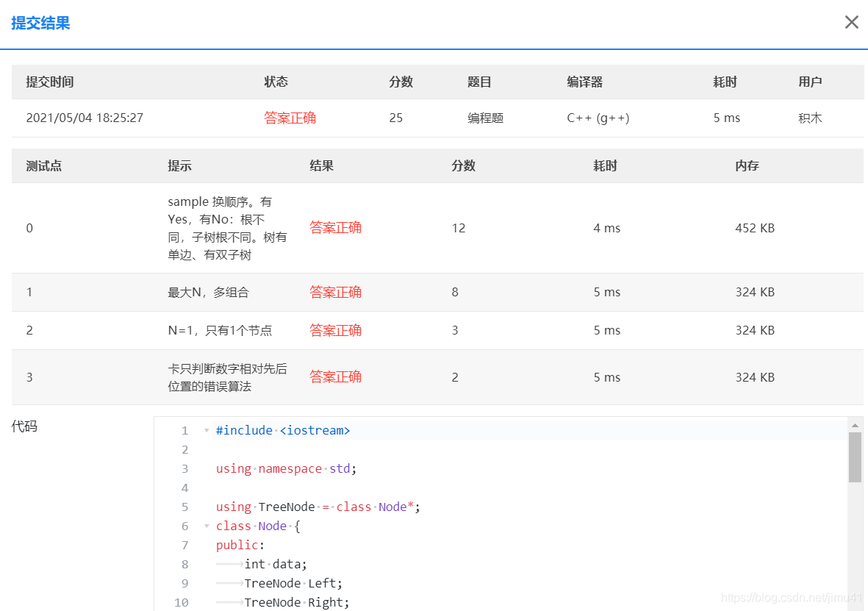
Task: Click the hint 卡只判断数字相对先后位置的错误算法
Action: 228,377
